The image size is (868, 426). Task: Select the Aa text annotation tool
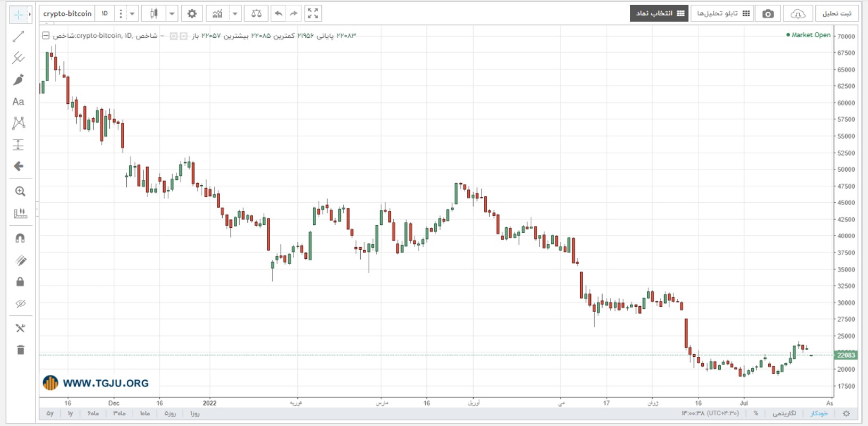pyautogui.click(x=19, y=102)
